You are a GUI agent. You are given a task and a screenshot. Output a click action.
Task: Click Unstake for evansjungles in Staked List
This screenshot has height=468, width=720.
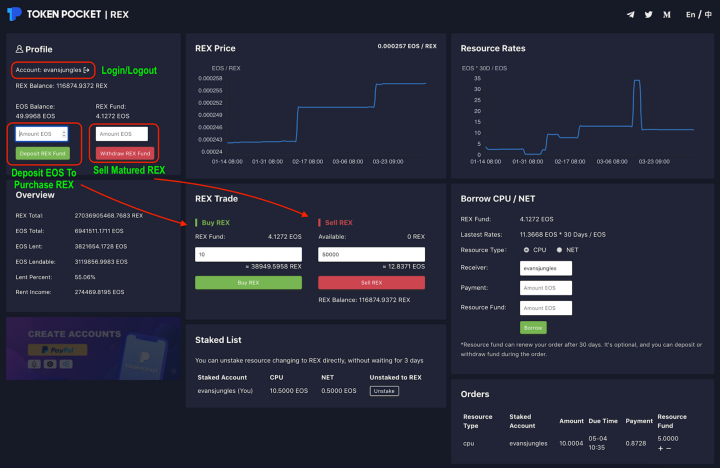384,391
